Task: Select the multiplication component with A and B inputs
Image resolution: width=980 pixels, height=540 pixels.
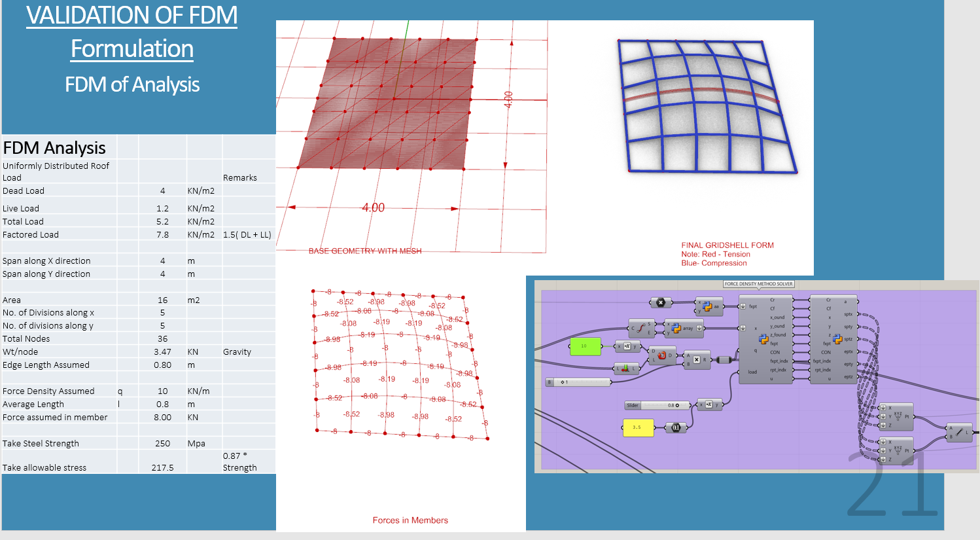Action: 696,360
